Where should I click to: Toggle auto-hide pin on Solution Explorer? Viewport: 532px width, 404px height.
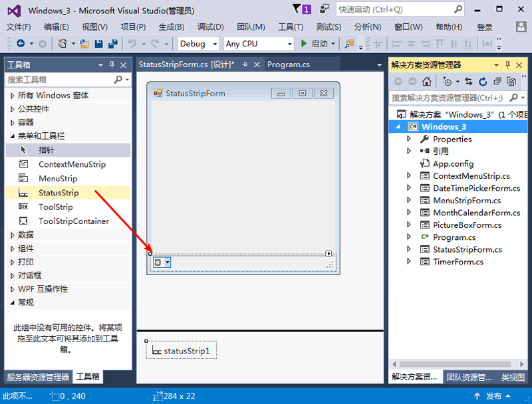click(507, 64)
